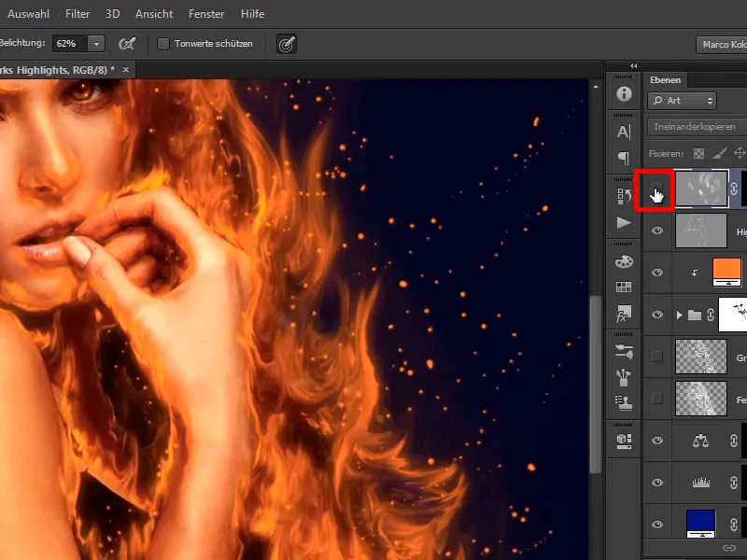Click the link layers icon at panel bottom
Image resolution: width=747 pixels, height=560 pixels.
[x=729, y=548]
